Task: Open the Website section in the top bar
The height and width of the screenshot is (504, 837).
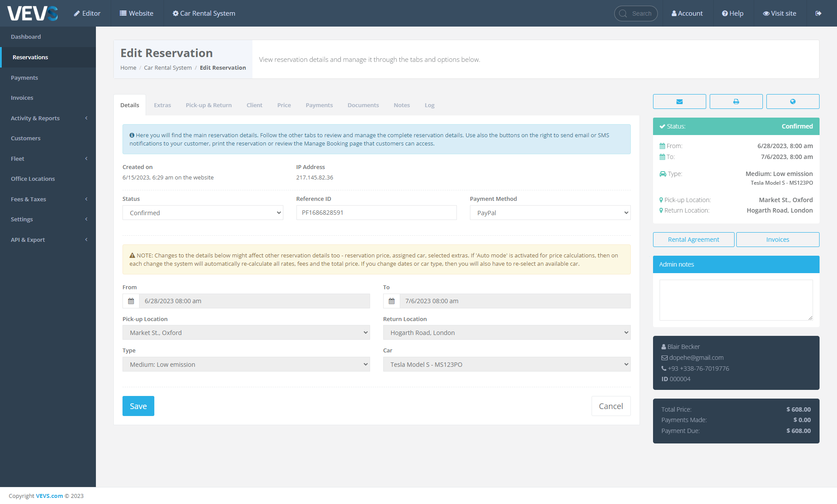Action: click(x=136, y=13)
